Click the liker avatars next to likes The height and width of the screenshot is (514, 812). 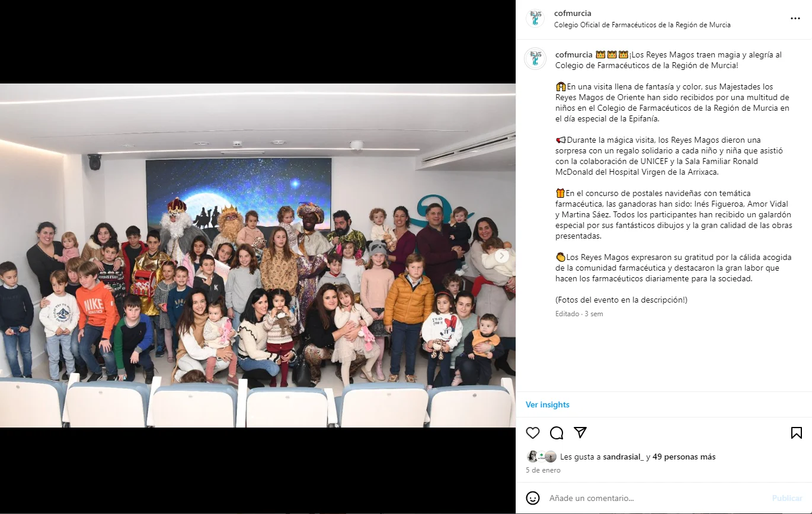tap(542, 457)
